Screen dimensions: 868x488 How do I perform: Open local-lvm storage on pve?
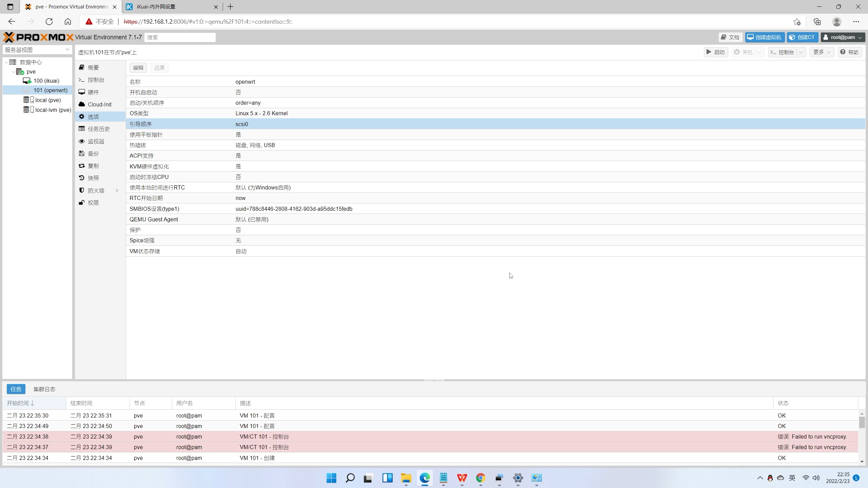(x=53, y=110)
